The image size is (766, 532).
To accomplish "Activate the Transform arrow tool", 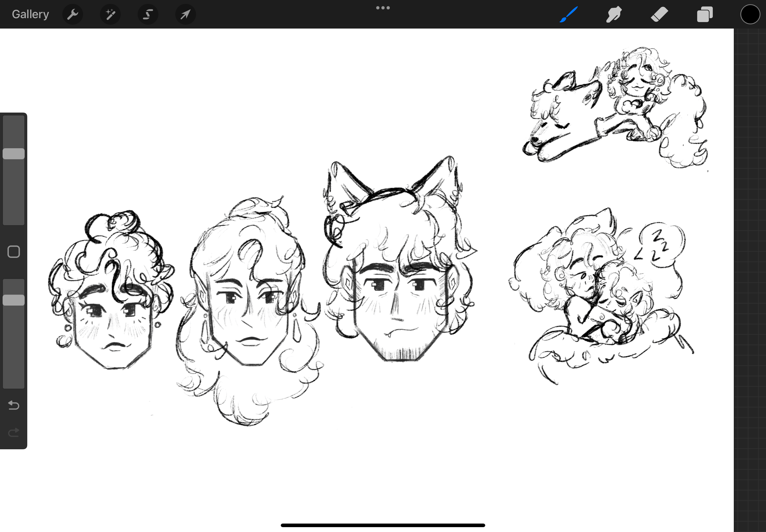I will 186,14.
